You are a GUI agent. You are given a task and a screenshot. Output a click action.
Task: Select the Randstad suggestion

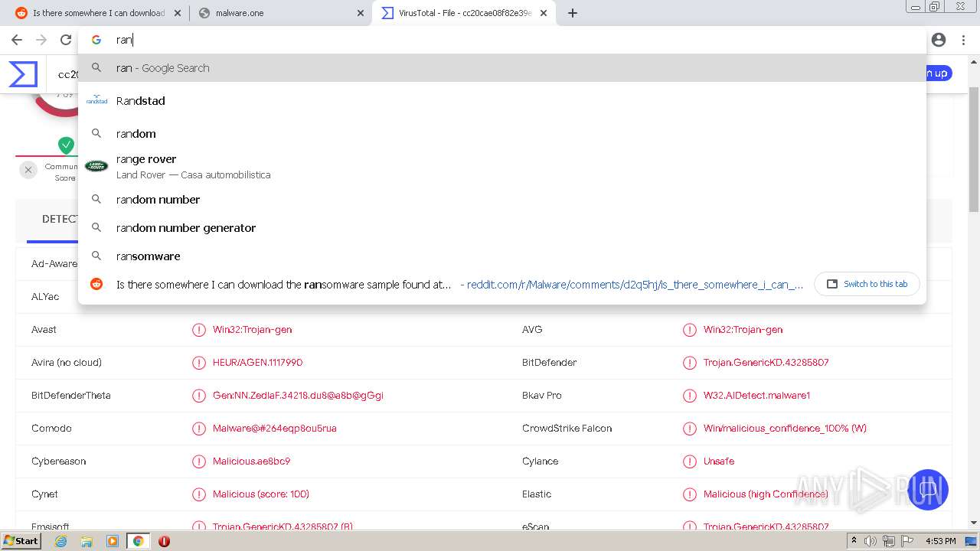[x=501, y=101]
